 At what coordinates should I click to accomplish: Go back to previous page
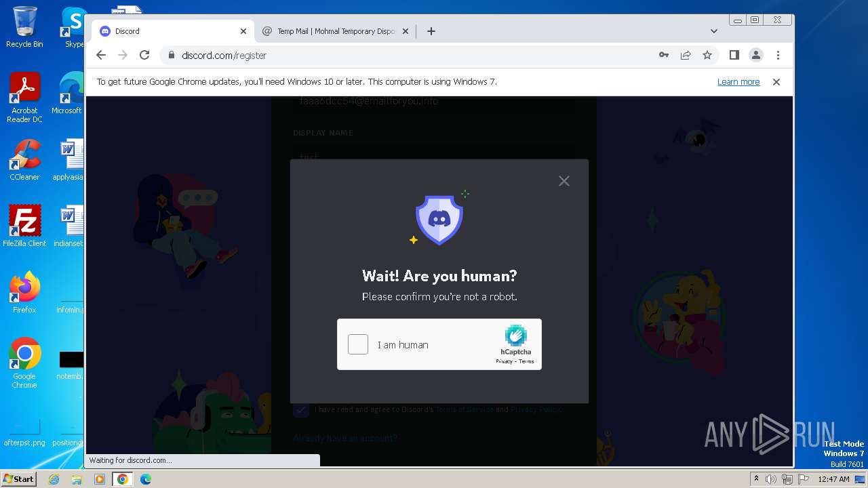[101, 55]
